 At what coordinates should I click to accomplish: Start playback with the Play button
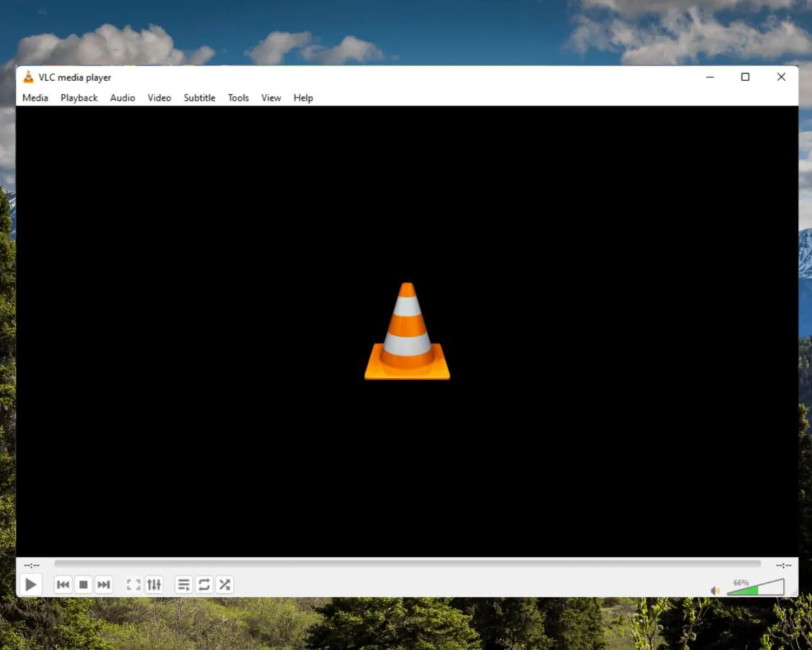coord(31,584)
